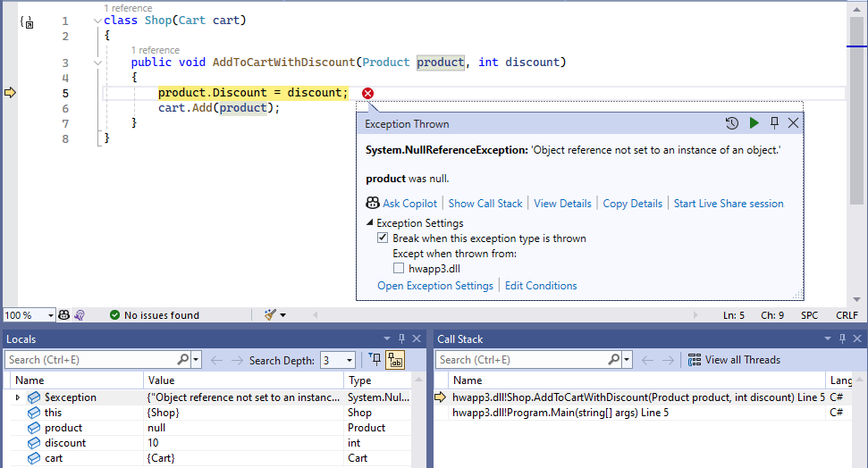Click View all Threads button

pyautogui.click(x=734, y=360)
